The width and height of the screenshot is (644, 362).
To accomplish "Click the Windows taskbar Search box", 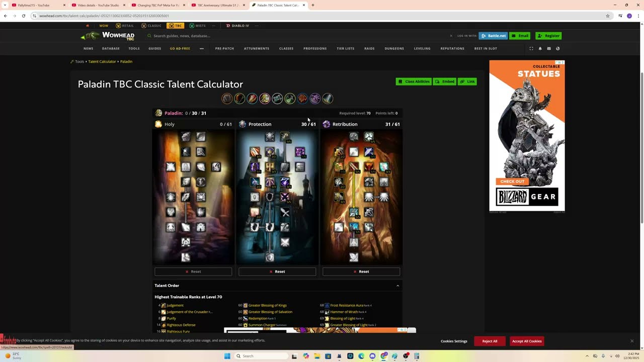I will pos(262,356).
